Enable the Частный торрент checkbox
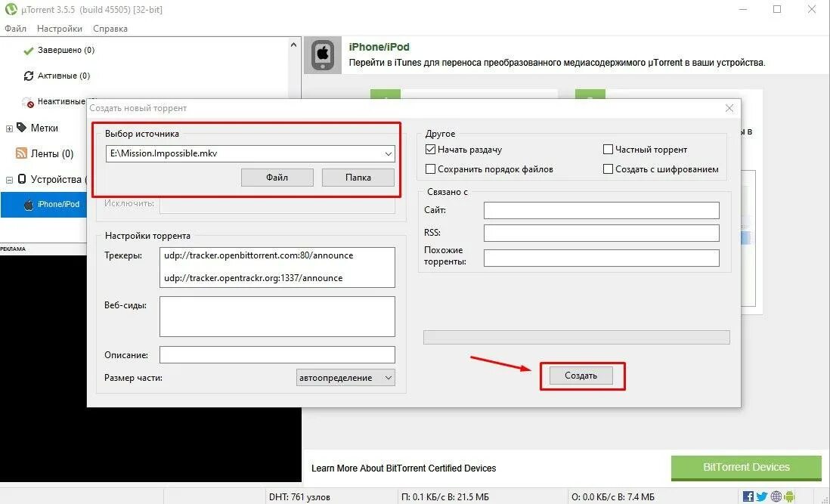830x504 pixels. pos(608,150)
